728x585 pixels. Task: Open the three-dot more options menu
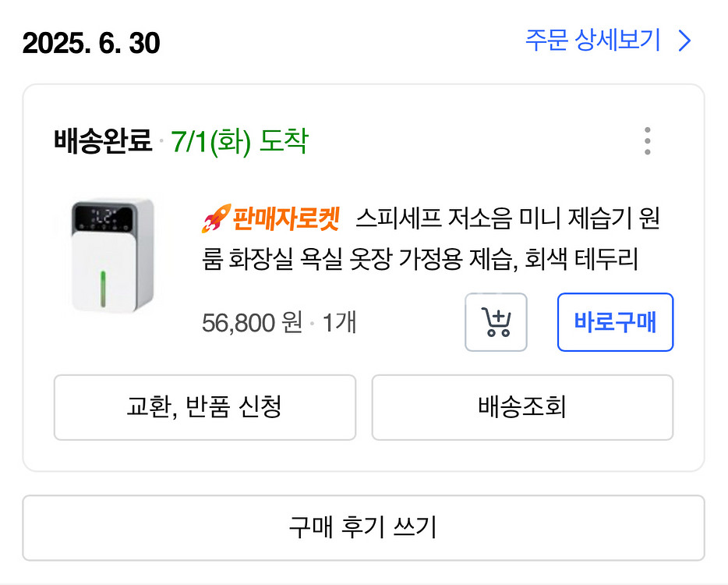[647, 141]
